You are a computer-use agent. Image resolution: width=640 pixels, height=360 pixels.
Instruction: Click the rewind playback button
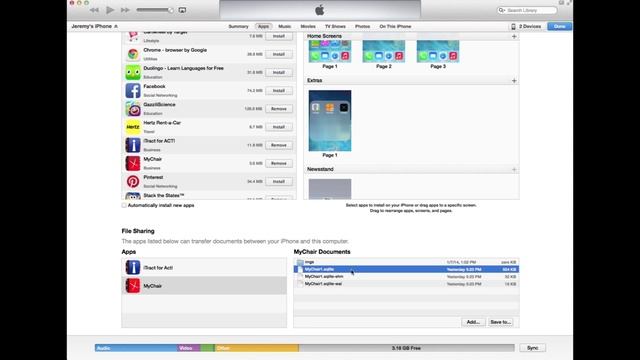(94, 10)
